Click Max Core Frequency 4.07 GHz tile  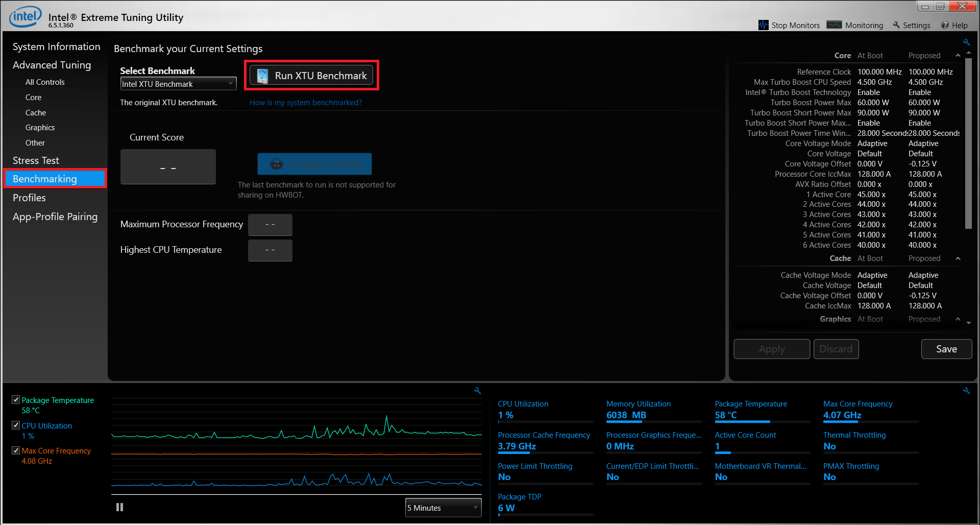tap(871, 411)
